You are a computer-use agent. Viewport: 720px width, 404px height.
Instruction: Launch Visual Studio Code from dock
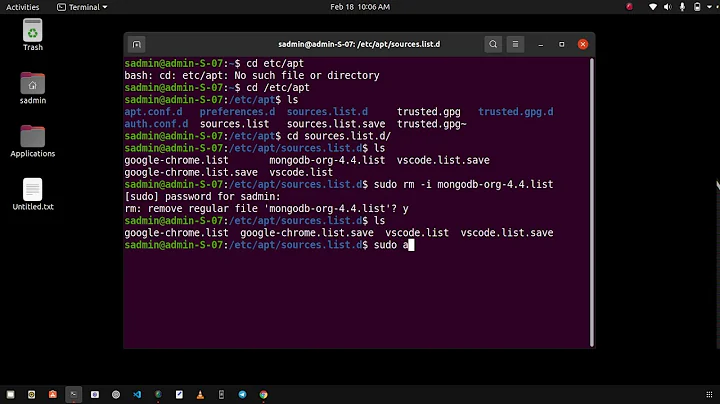(137, 394)
